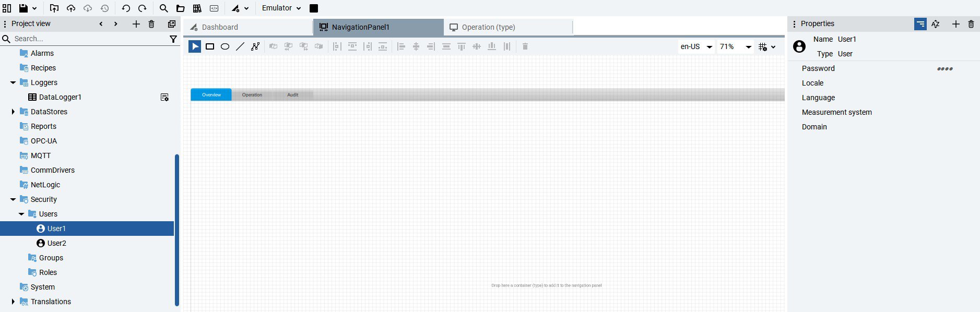The image size is (980, 312).
Task: Select the rectangle drawing tool
Action: click(x=210, y=46)
